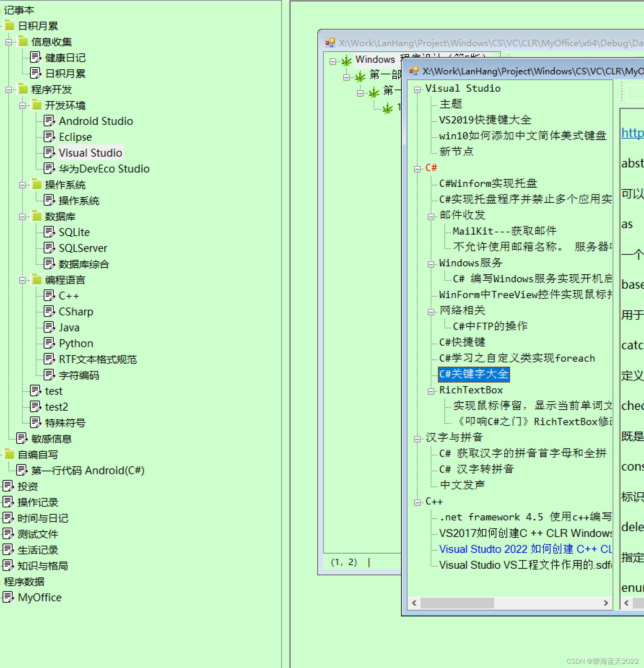Click the leaf icon beside 第一部 node
This screenshot has height=668, width=644.
click(x=360, y=77)
